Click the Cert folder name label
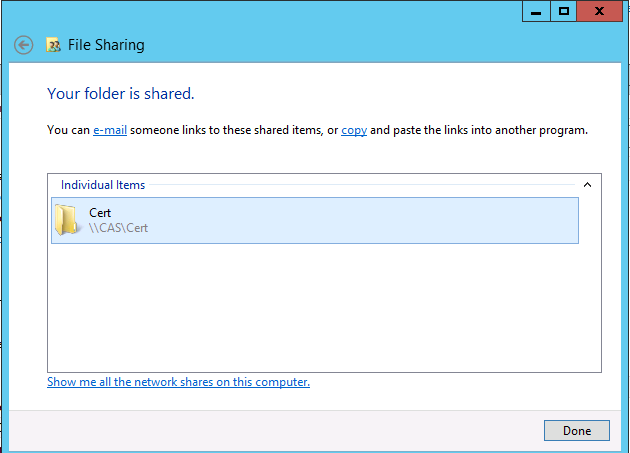630x453 pixels. [x=100, y=213]
